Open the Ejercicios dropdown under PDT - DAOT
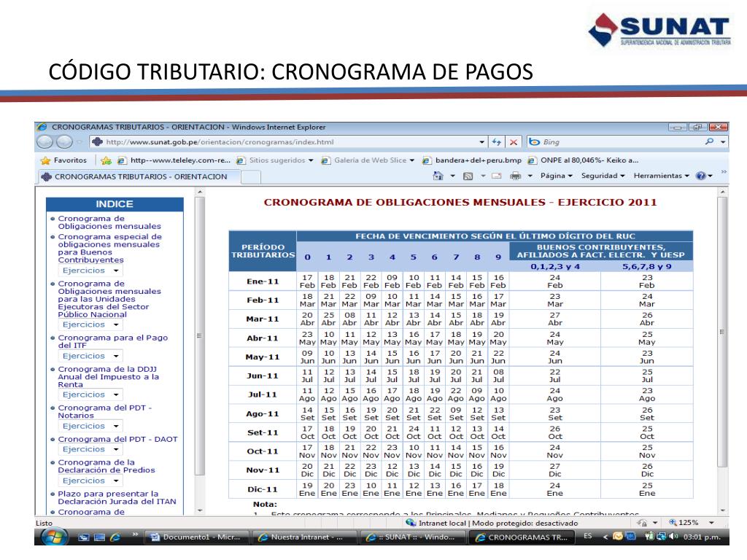This screenshot has height=560, width=747. [90, 449]
